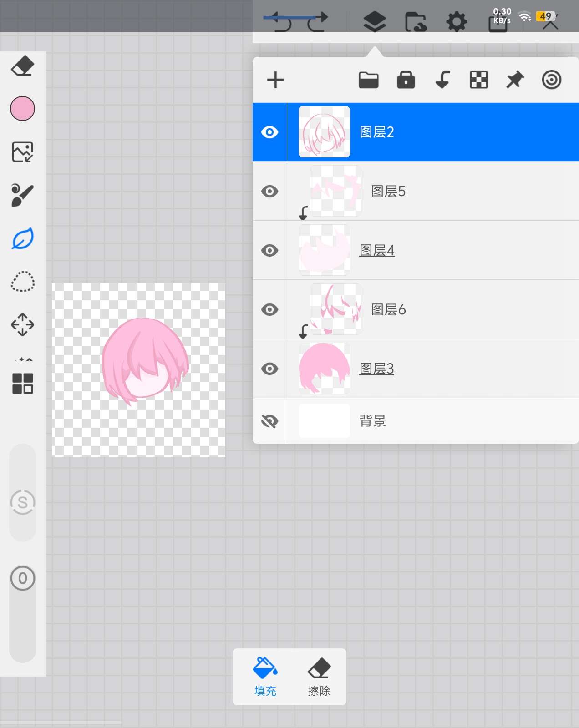Create a layer group folder
The width and height of the screenshot is (579, 728).
click(x=368, y=80)
